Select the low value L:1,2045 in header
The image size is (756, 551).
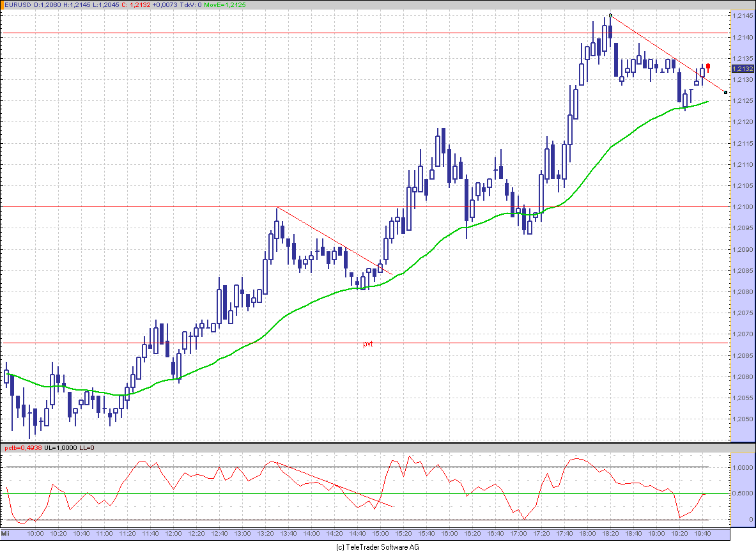105,5
